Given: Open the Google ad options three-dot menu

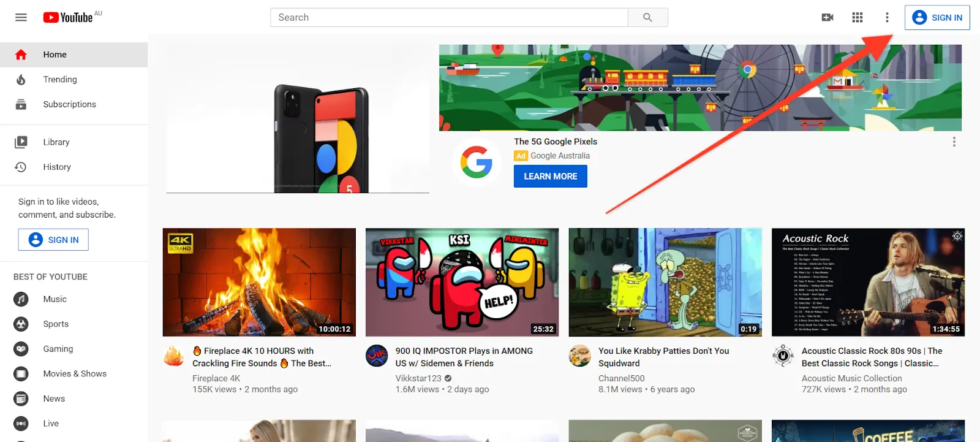Looking at the screenshot, I should (954, 142).
